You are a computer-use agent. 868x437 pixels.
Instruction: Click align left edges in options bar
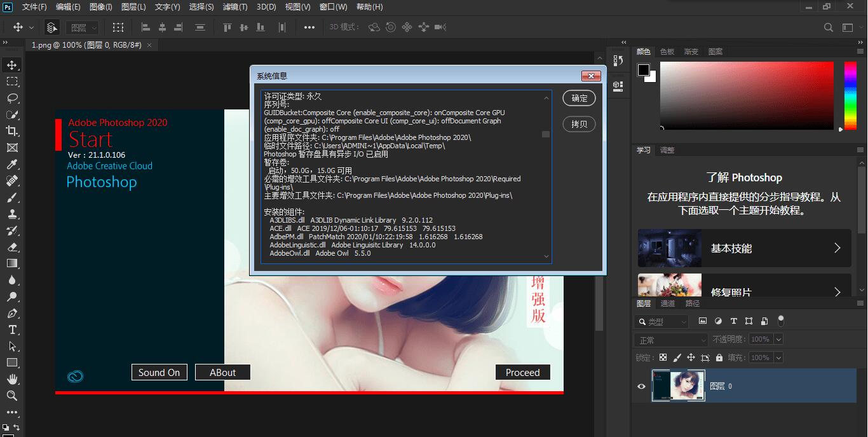click(146, 27)
